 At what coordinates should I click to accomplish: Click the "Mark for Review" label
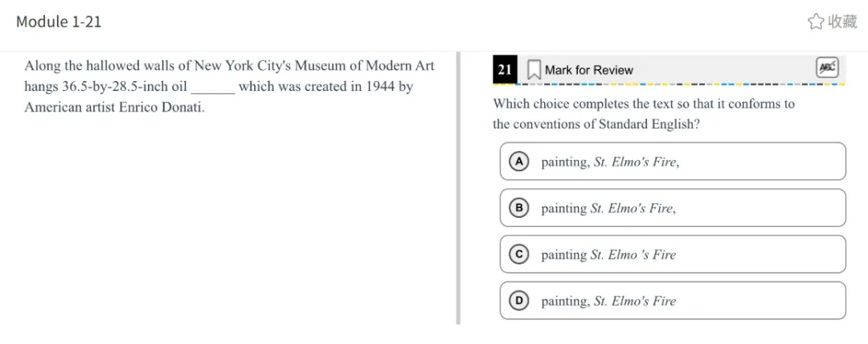pos(589,70)
